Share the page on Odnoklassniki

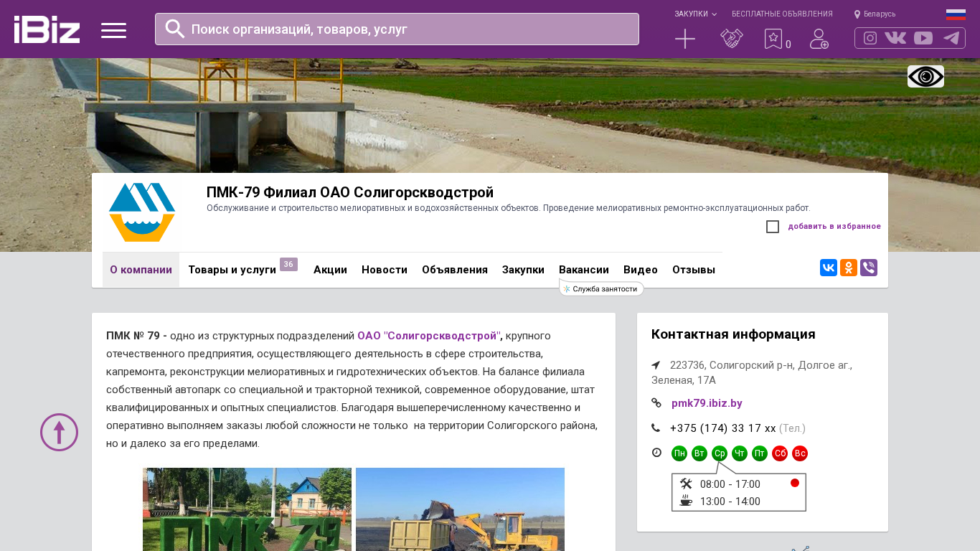(849, 268)
